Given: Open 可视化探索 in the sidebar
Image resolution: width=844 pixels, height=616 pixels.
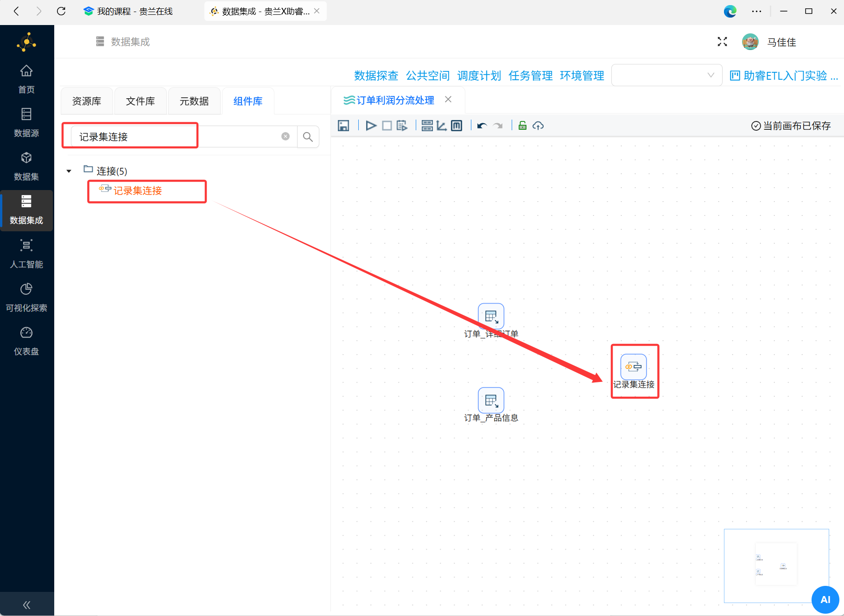Looking at the screenshot, I should pyautogui.click(x=26, y=298).
